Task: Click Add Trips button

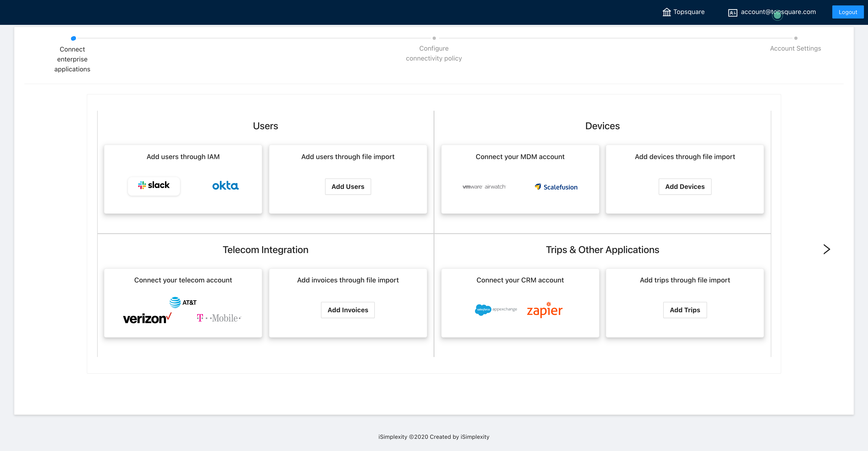Action: (x=685, y=310)
